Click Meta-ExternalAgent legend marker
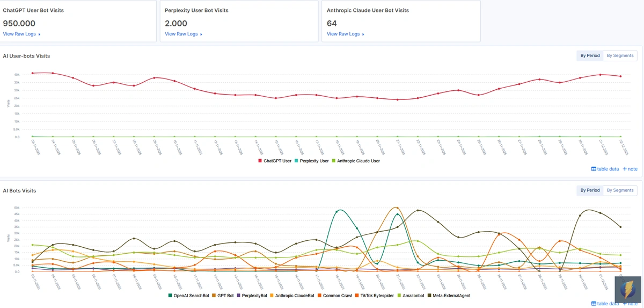 pos(429,296)
